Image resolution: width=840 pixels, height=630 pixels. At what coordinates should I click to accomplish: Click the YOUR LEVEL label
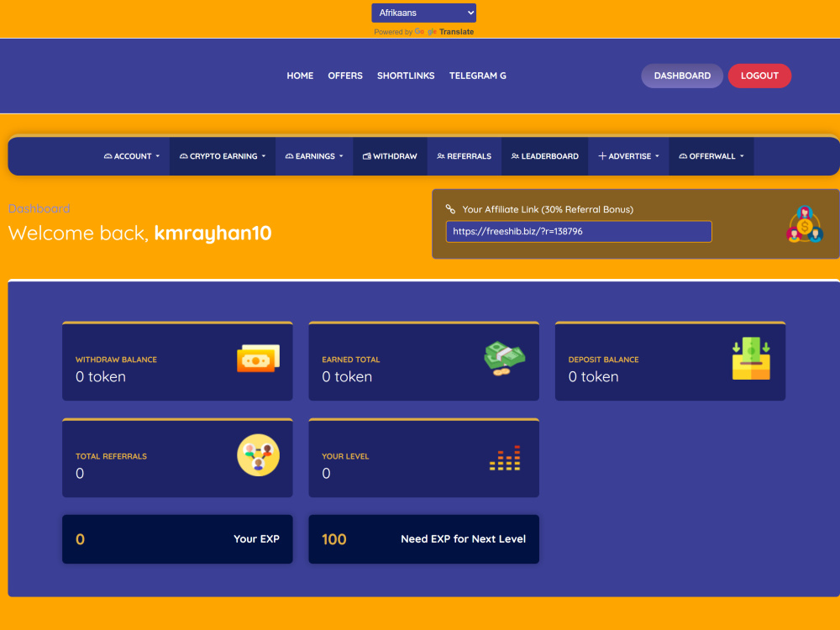345,456
